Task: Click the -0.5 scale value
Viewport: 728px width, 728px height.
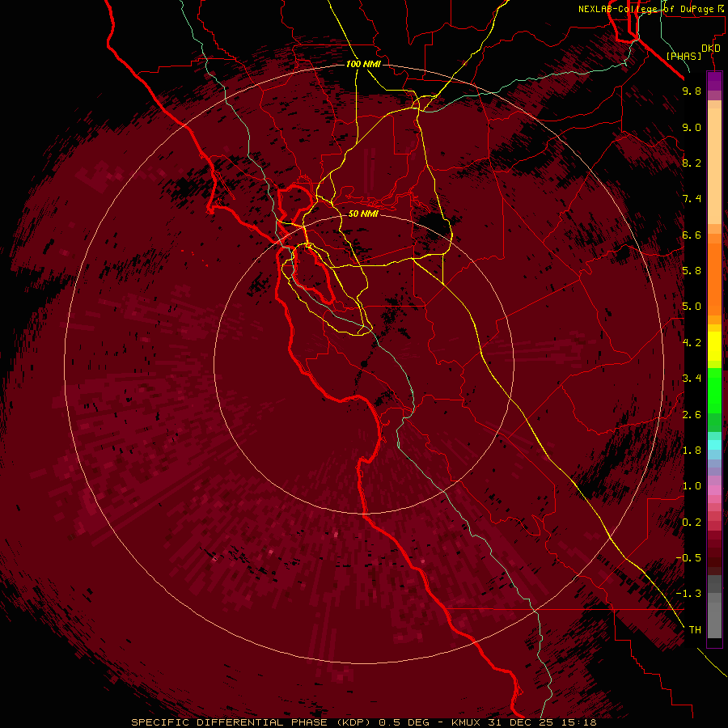Action: [x=688, y=558]
